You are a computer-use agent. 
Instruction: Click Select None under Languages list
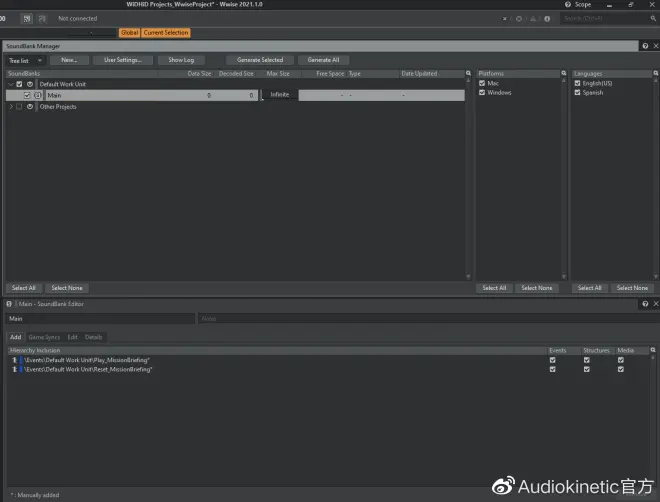632,288
